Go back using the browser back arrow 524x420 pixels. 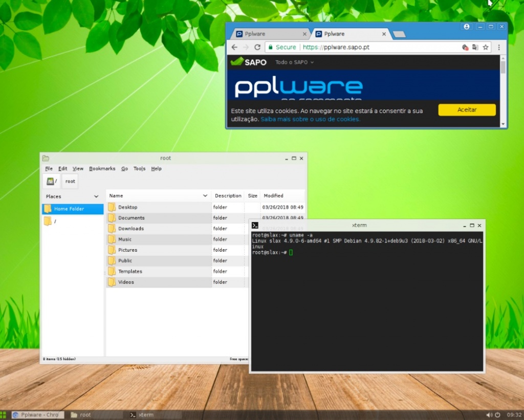[x=234, y=47]
